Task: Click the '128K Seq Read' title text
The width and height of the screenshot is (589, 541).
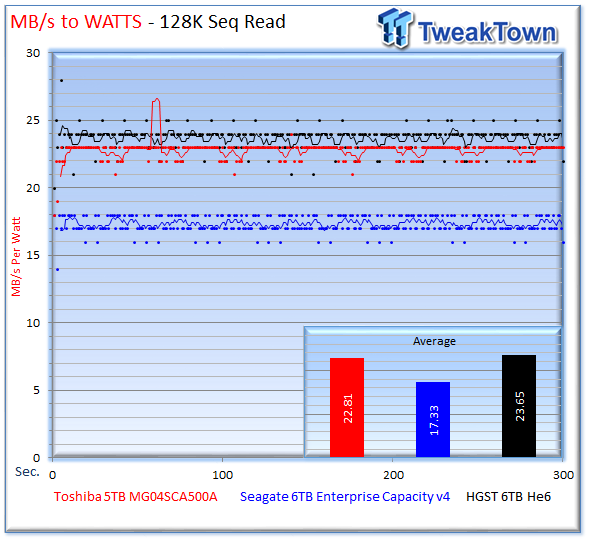Action: click(222, 22)
